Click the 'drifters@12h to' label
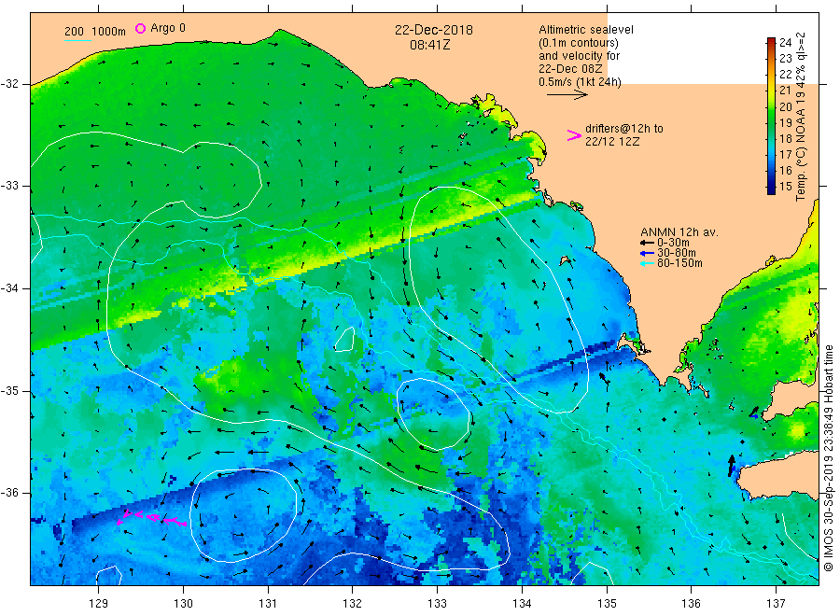Image resolution: width=840 pixels, height=616 pixels. 624,129
